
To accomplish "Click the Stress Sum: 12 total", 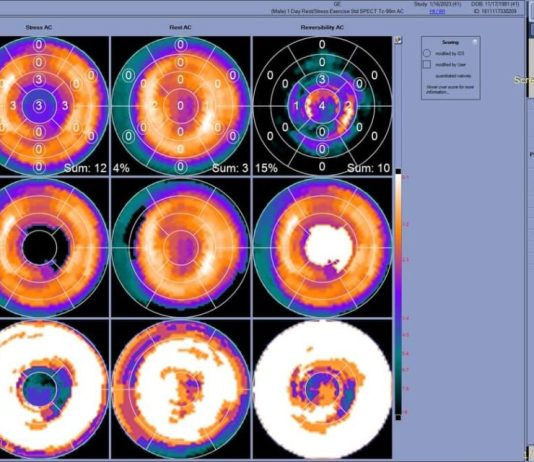I will pos(85,168).
